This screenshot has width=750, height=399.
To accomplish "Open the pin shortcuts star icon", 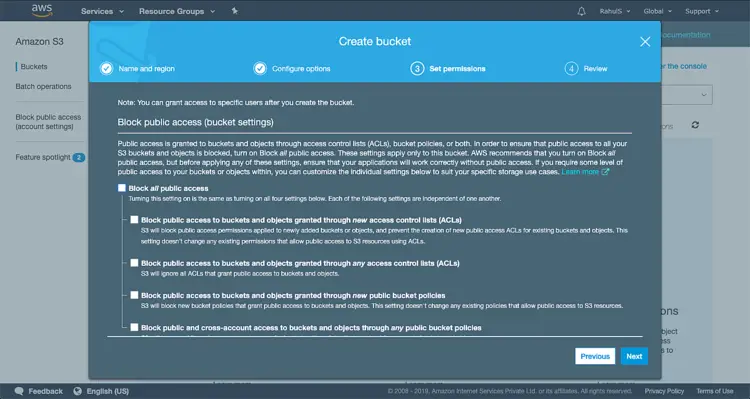I will [x=235, y=11].
